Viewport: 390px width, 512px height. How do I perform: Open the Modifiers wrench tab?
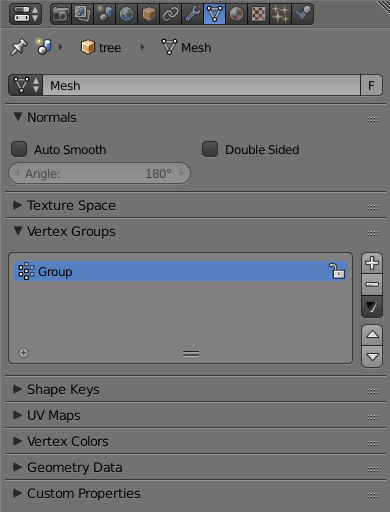tap(192, 14)
